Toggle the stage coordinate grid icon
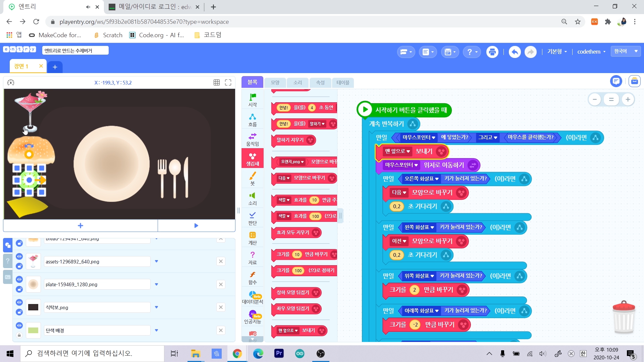This screenshot has height=362, width=644. (217, 82)
